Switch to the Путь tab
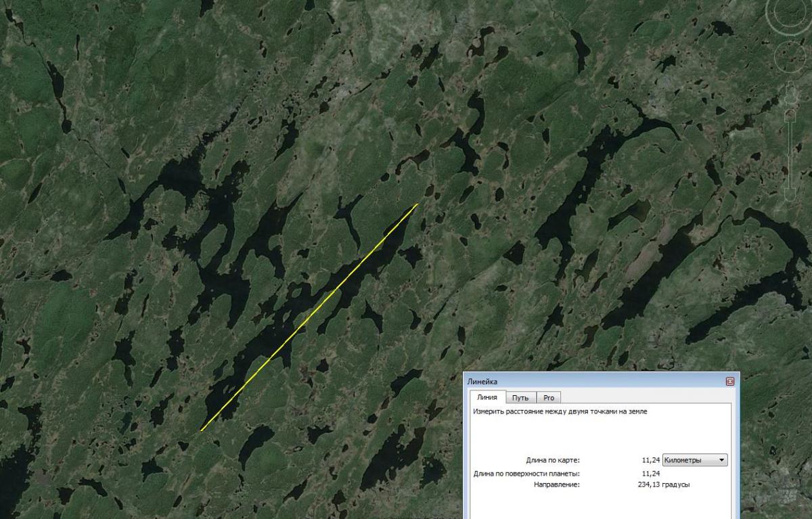812x519 pixels. click(x=520, y=398)
